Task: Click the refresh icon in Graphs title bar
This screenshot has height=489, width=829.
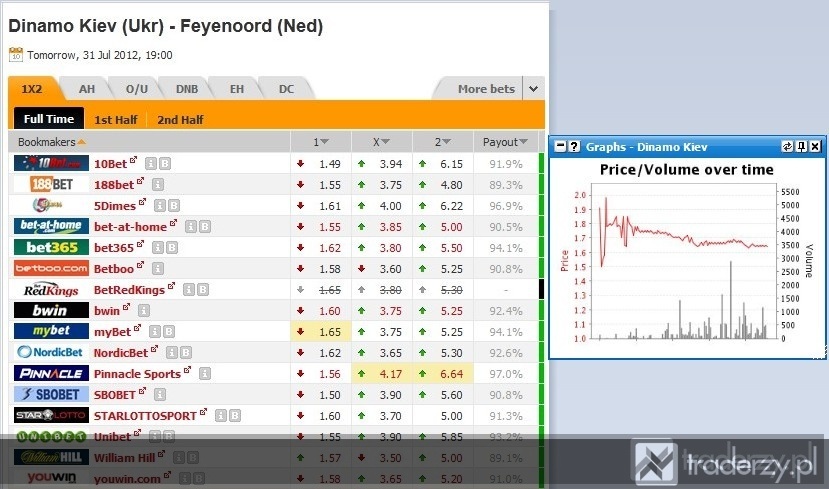Action: coord(787,146)
